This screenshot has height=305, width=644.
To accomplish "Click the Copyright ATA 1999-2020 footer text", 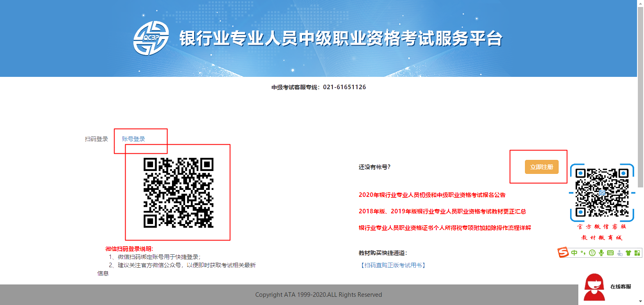I will [x=319, y=295].
